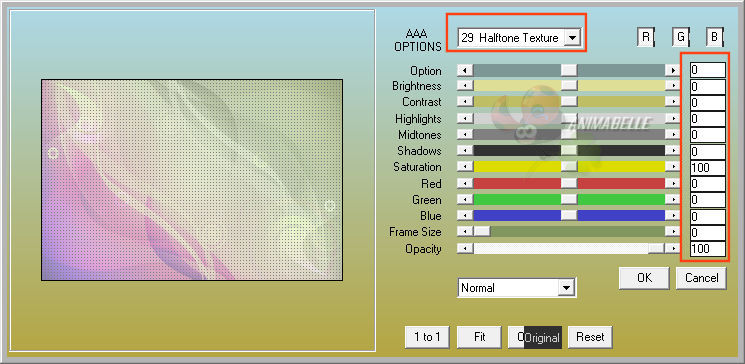Click the right arrow of Opacity slider
Viewport: 745px width, 364px height.
click(x=672, y=249)
